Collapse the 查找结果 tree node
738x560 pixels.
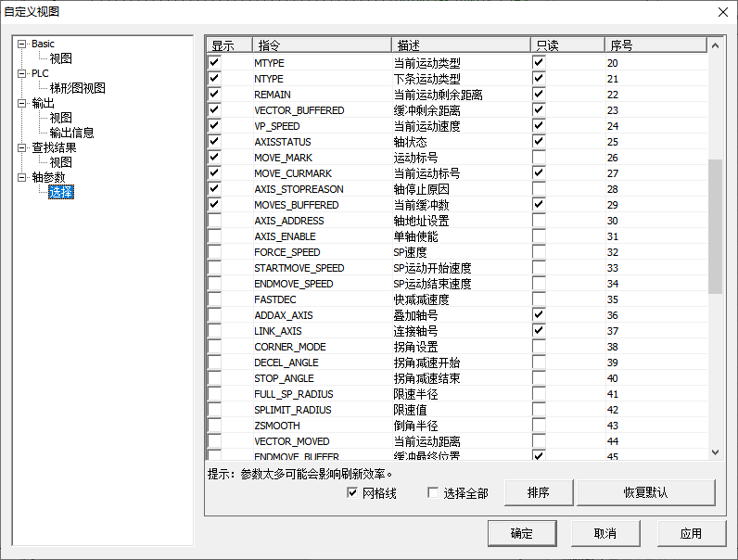point(21,147)
